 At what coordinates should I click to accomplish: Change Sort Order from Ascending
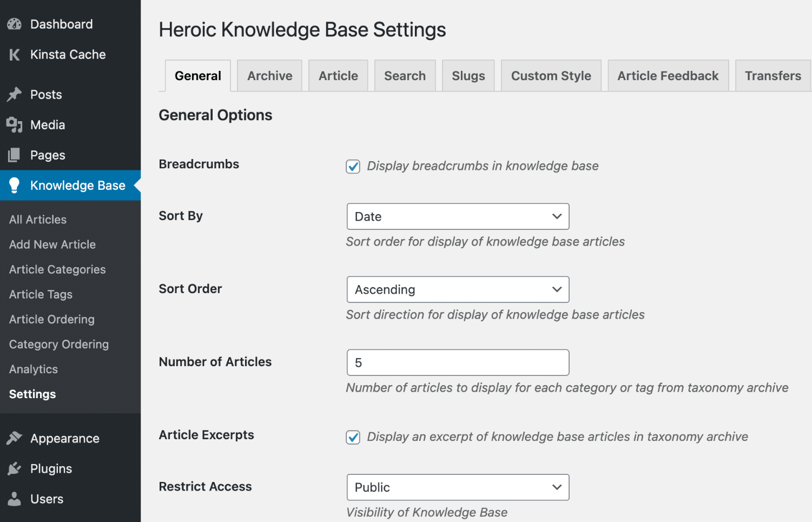click(457, 289)
